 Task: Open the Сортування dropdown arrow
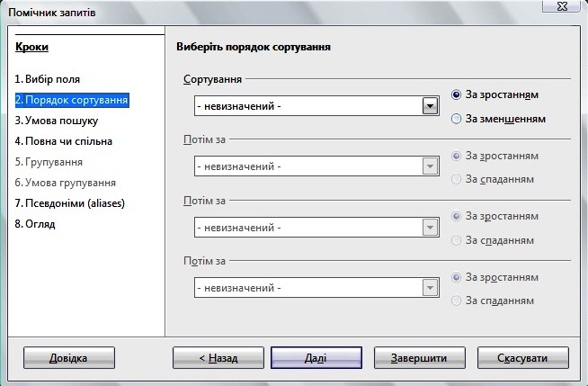[x=430, y=106]
